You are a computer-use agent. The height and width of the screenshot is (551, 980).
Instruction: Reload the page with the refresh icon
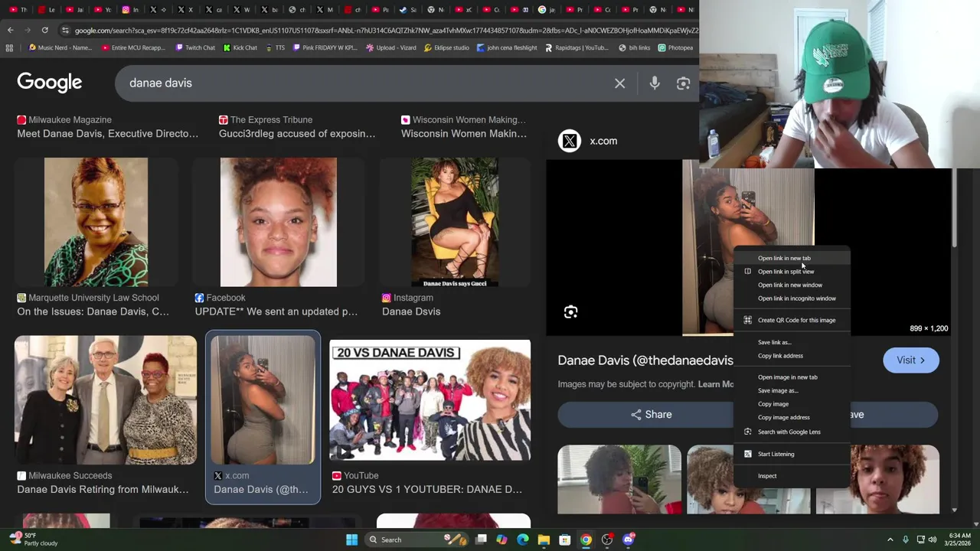coord(44,30)
